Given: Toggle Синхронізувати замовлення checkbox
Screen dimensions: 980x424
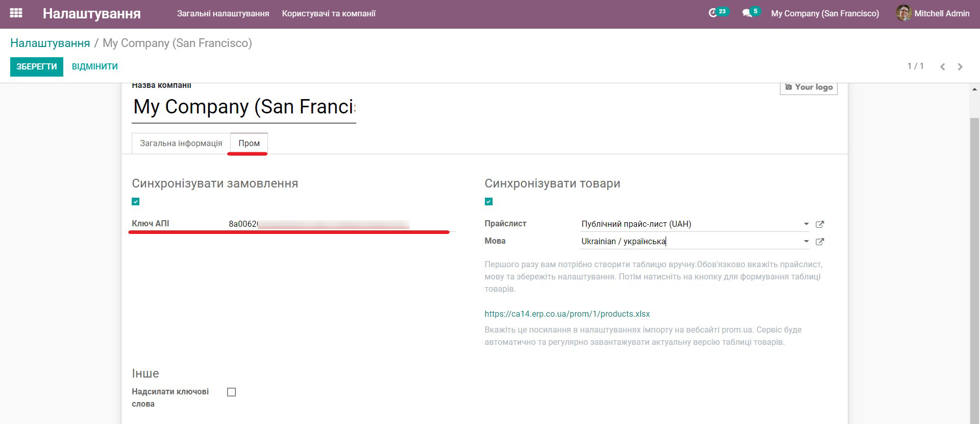Looking at the screenshot, I should pyautogui.click(x=135, y=202).
